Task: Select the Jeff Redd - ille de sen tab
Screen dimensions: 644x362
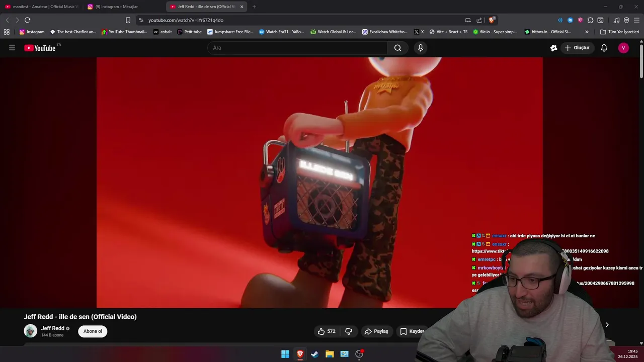Action: tap(205, 7)
